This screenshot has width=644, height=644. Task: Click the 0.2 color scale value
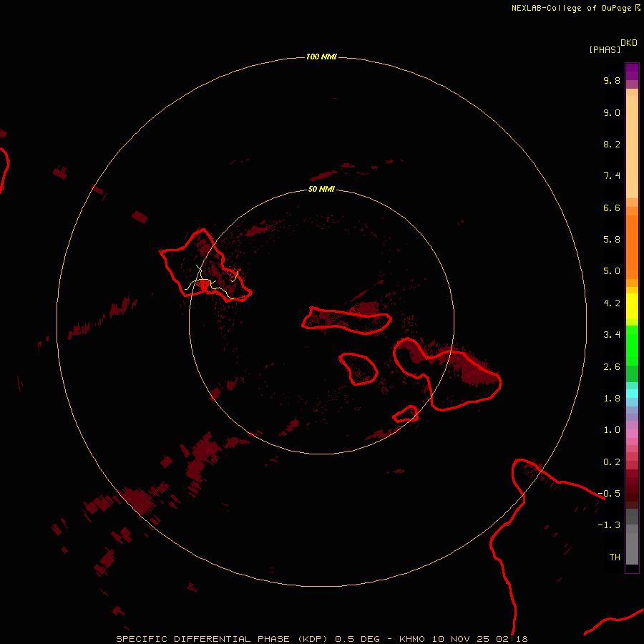coord(612,462)
